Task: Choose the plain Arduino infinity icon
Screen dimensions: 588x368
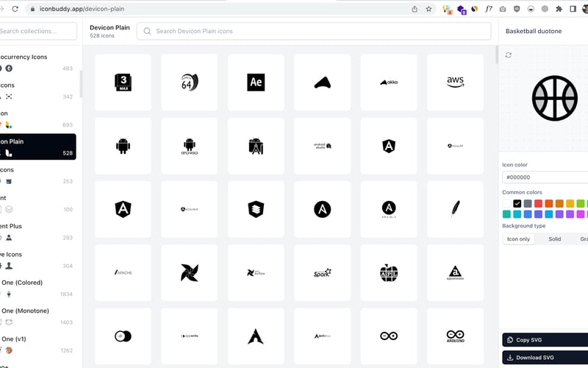Action: (x=389, y=336)
